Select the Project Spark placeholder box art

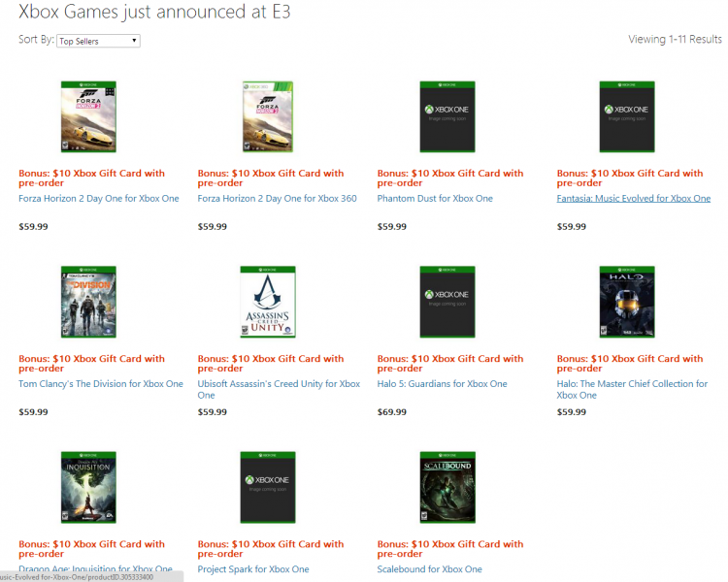[268, 487]
